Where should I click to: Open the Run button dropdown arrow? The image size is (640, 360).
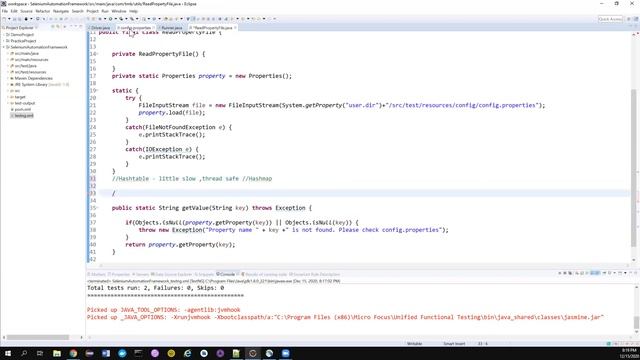pyautogui.click(x=115, y=19)
